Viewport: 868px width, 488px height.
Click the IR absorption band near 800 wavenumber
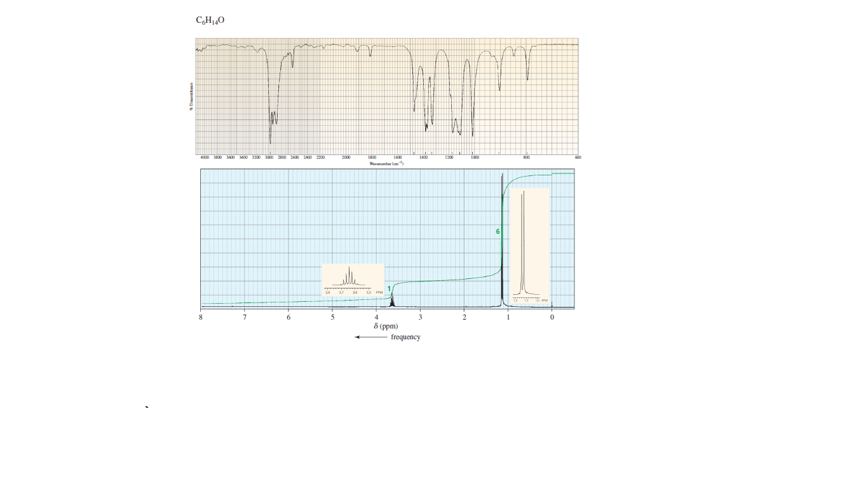[527, 62]
